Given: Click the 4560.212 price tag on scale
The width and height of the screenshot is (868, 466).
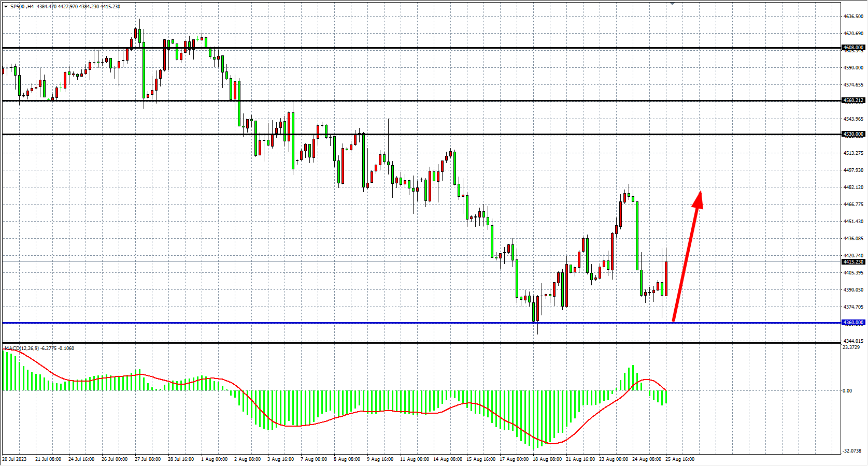Looking at the screenshot, I should (853, 100).
